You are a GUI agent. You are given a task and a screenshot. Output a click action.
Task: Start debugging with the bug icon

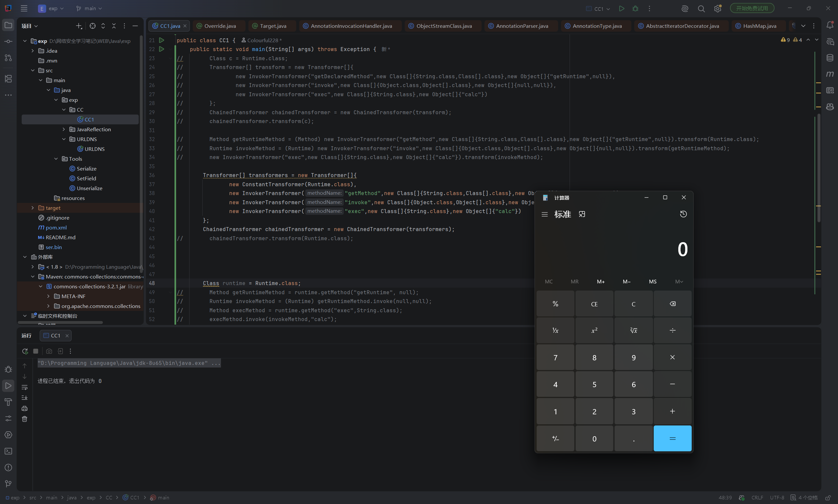coord(635,9)
